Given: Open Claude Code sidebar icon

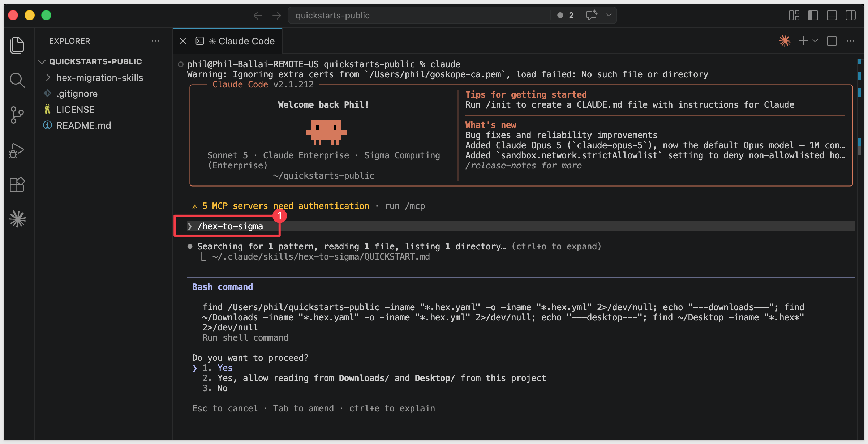Looking at the screenshot, I should click(x=17, y=219).
